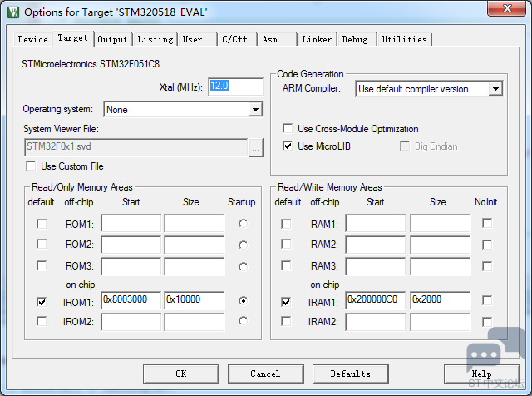Click the IRAM2 Size field
The width and height of the screenshot is (532, 396).
[440, 322]
